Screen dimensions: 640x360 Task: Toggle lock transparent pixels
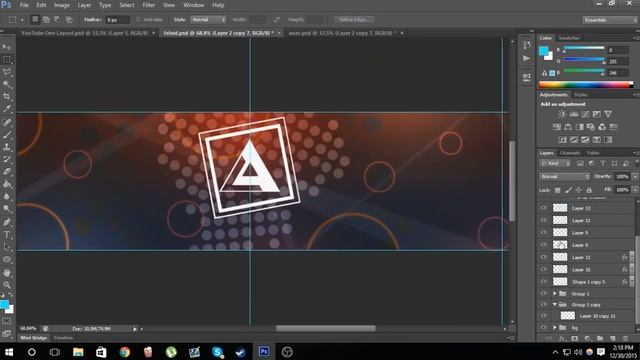(x=558, y=190)
